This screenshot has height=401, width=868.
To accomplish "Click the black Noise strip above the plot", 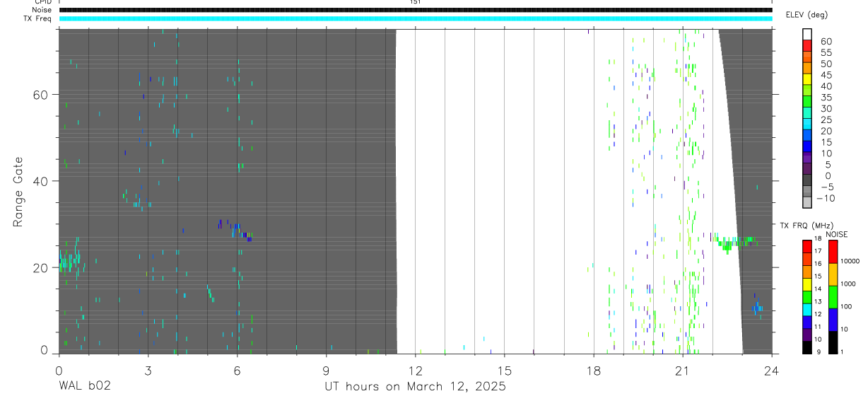I will click(x=416, y=10).
